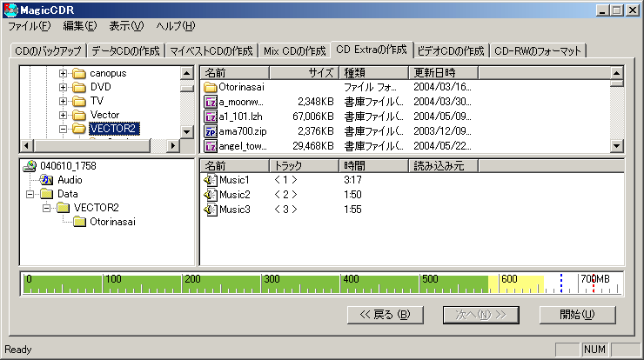Click folder tree scroll up arrow
The width and height of the screenshot is (644, 360).
187,73
